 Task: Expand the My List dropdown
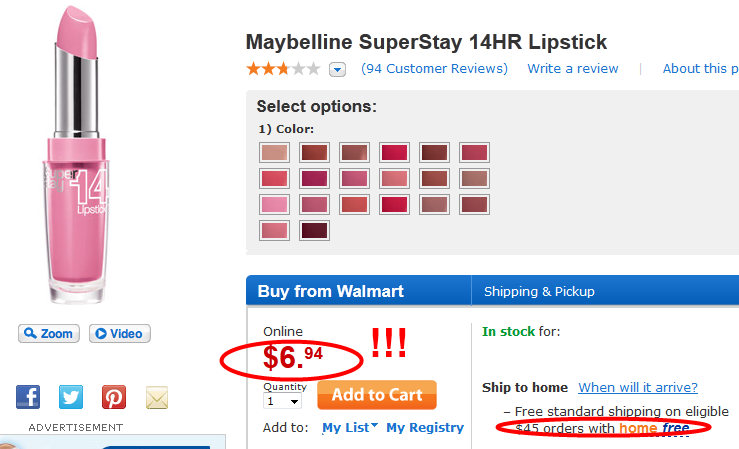350,427
